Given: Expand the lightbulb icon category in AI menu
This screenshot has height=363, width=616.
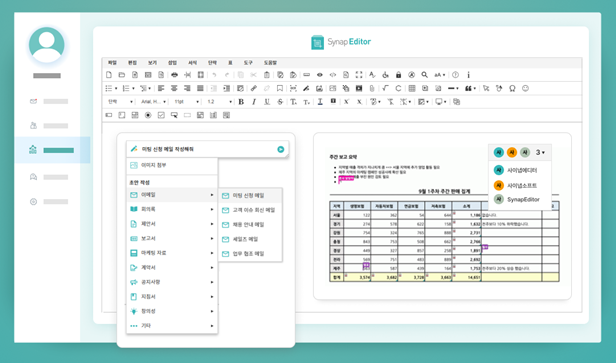Looking at the screenshot, I should click(x=172, y=311).
